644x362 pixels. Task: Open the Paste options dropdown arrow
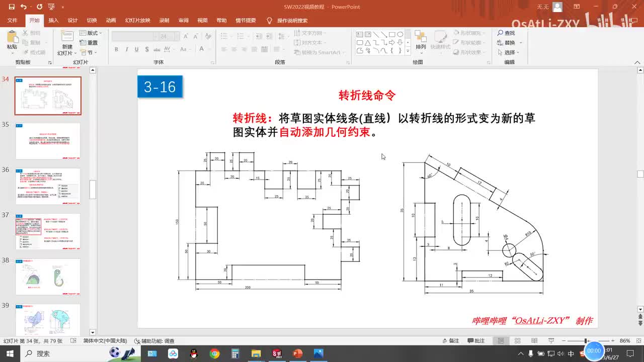click(12, 53)
